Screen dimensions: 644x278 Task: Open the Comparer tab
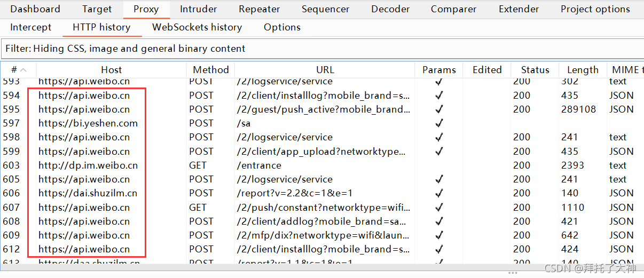point(454,9)
